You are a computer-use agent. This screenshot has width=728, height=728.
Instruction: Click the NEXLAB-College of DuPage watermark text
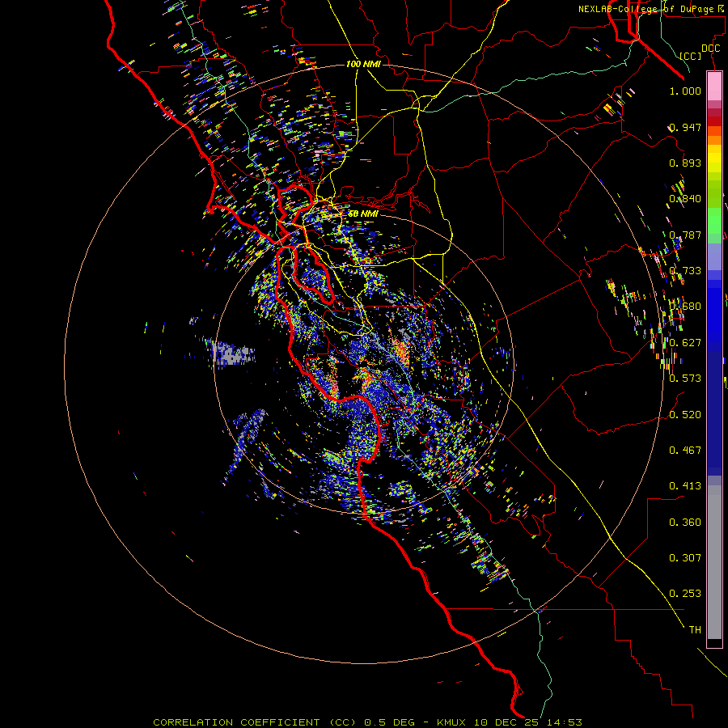click(650, 9)
